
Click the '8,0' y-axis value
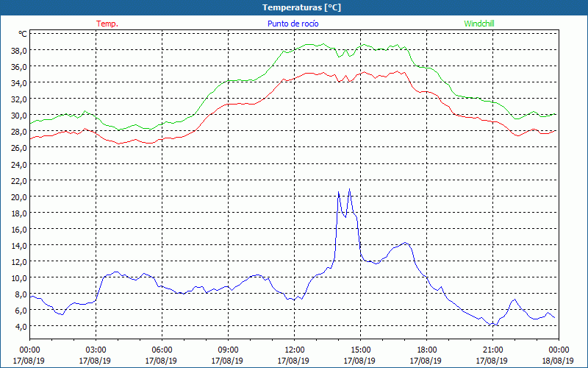[x=21, y=294]
